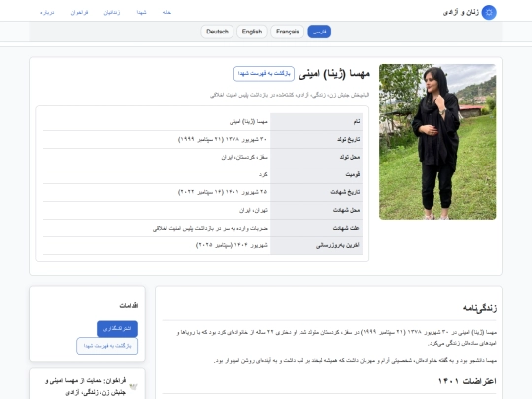Click the آخرین به‌روزرسانی label cell

[316, 245]
